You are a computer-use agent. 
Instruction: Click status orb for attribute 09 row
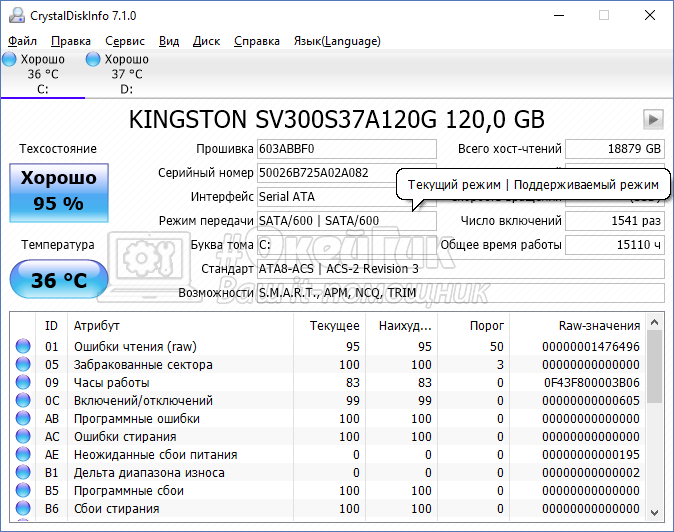click(x=22, y=383)
